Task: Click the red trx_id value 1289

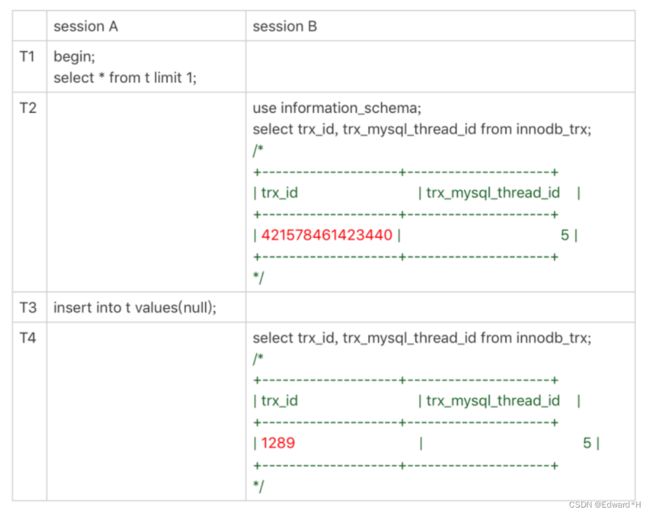Action: click(x=278, y=443)
